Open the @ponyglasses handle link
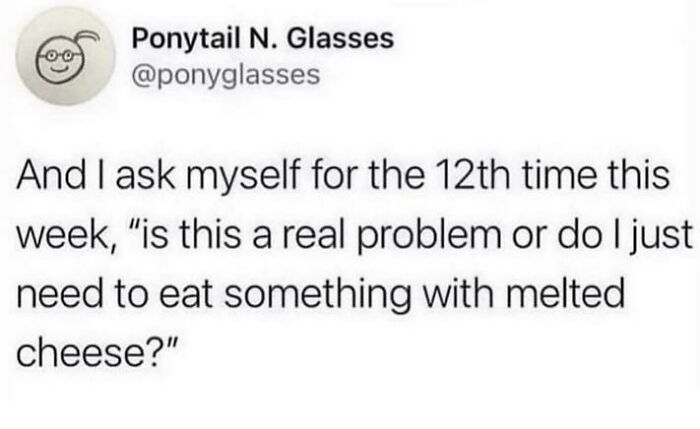 click(226, 75)
